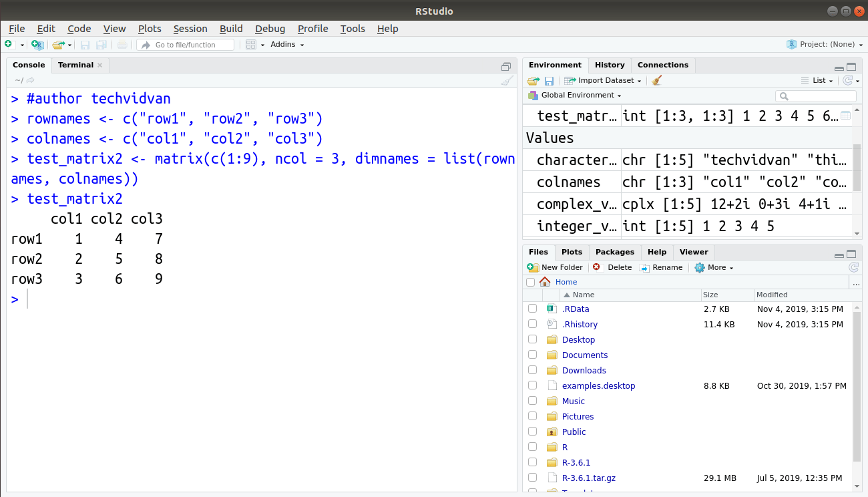The image size is (868, 497).
Task: Load workspace icon in Environment pane
Action: (x=533, y=81)
